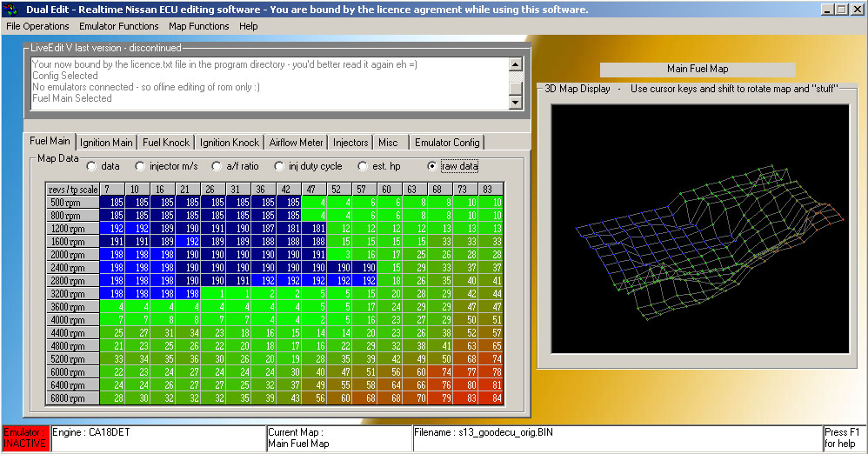The image size is (868, 454).
Task: Open the Map Functions menu
Action: click(198, 26)
